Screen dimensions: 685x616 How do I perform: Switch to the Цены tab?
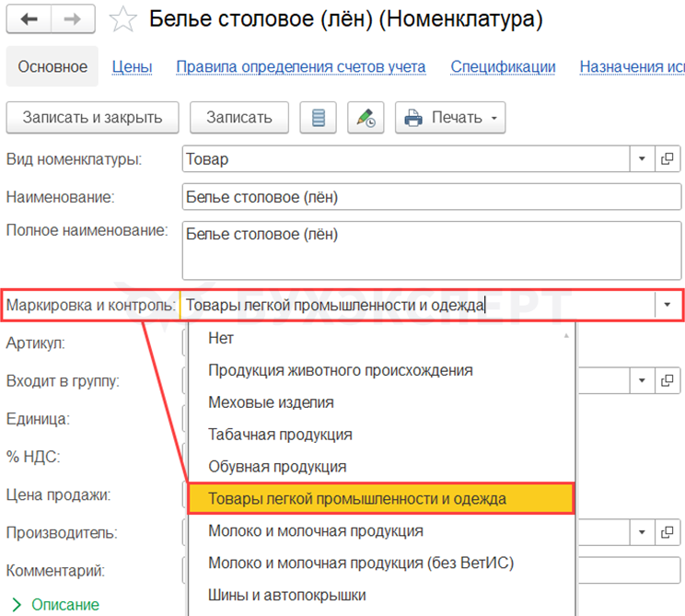click(132, 67)
